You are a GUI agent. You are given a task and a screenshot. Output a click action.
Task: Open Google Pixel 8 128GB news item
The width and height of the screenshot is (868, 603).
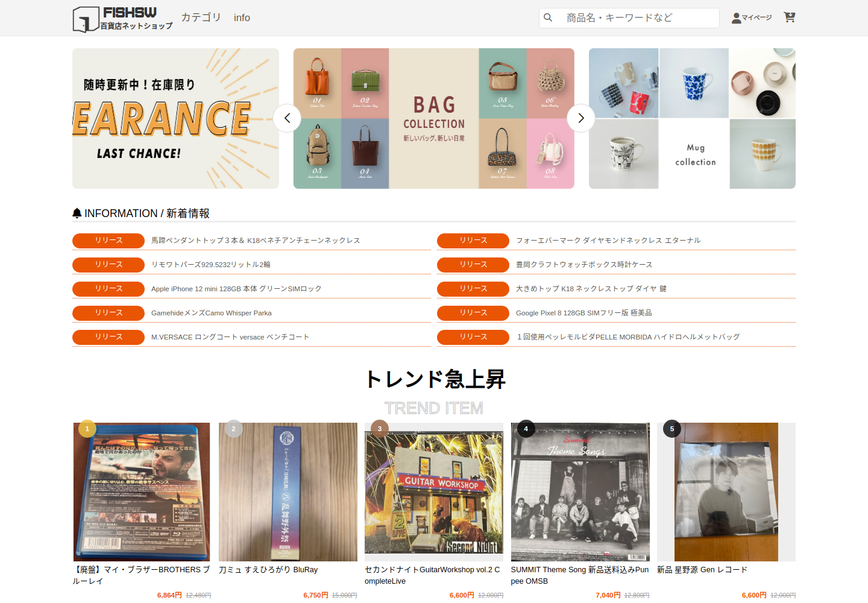584,313
